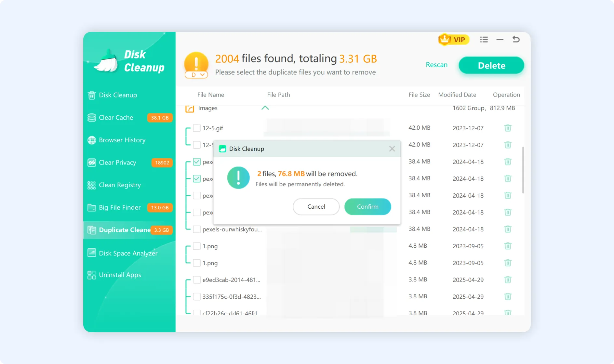Viewport: 614px width, 364px height.
Task: Open Clear Cache in sidebar
Action: [116, 118]
